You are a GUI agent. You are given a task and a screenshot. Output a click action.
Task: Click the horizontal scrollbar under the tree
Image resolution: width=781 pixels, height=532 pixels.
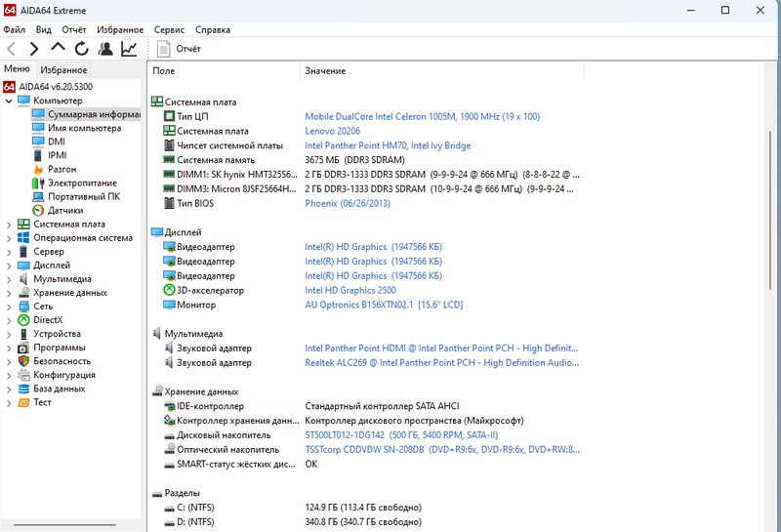pos(64,524)
